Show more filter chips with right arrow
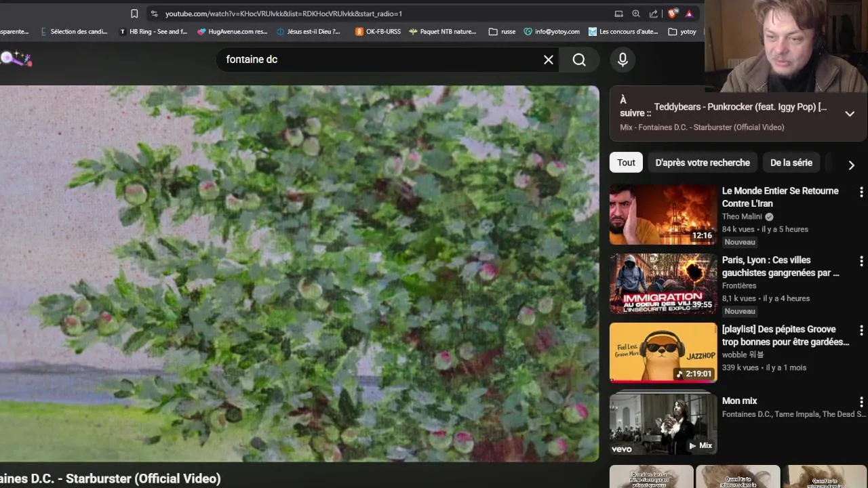The width and height of the screenshot is (868, 488). click(851, 165)
